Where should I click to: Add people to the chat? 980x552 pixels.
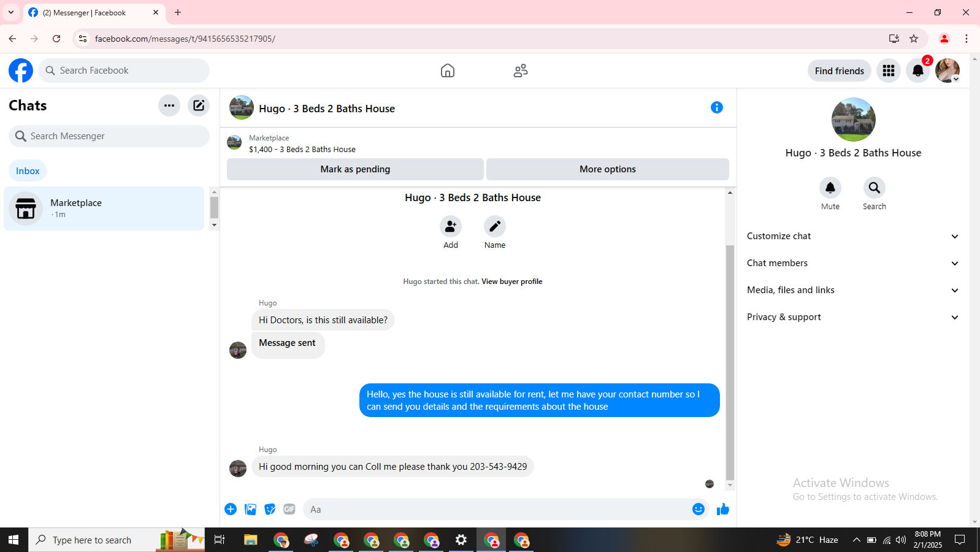coord(451,226)
